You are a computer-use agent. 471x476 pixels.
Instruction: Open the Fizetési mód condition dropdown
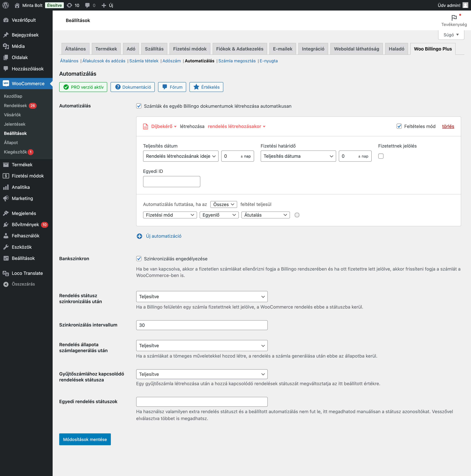pyautogui.click(x=170, y=215)
